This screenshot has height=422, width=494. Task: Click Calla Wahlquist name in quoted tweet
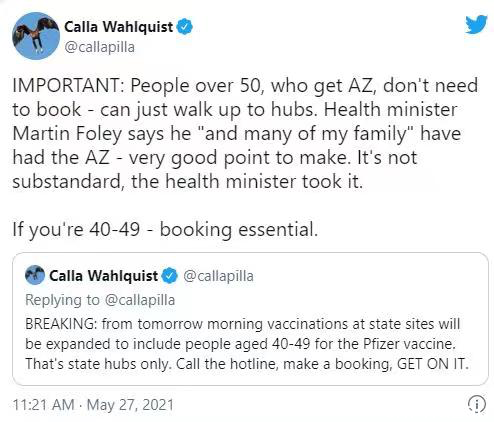coord(104,276)
